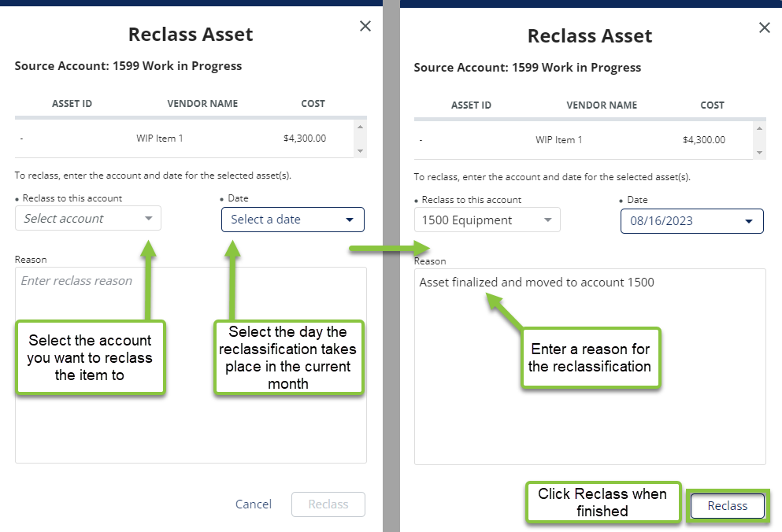Screen dimensions: 782x532
Task: Click the reason text mentioning account 1500
Action: click(536, 283)
